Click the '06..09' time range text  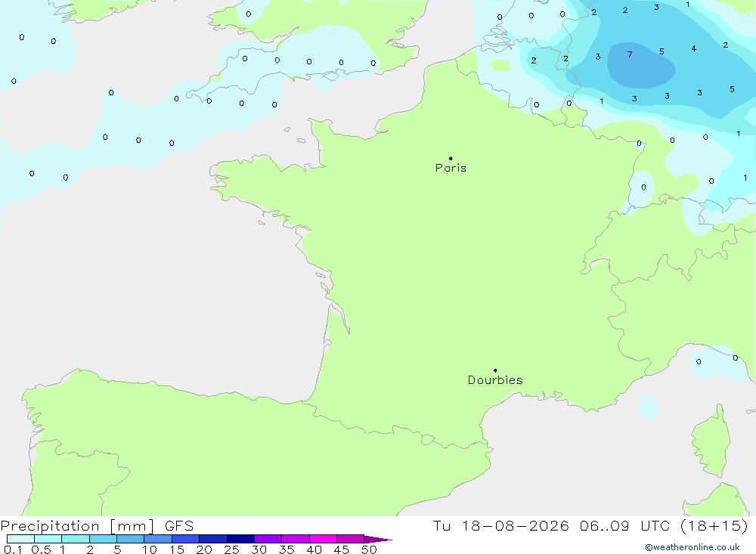[x=605, y=525]
